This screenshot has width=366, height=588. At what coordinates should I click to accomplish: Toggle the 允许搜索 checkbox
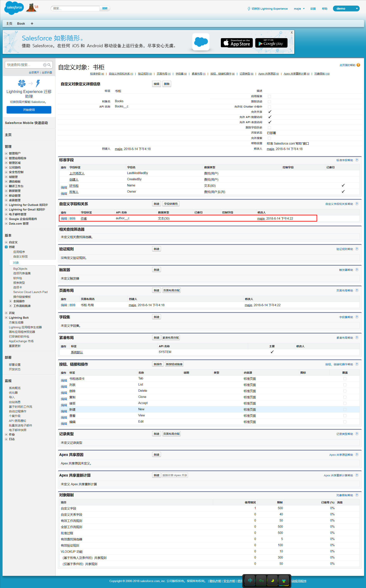coord(269,138)
